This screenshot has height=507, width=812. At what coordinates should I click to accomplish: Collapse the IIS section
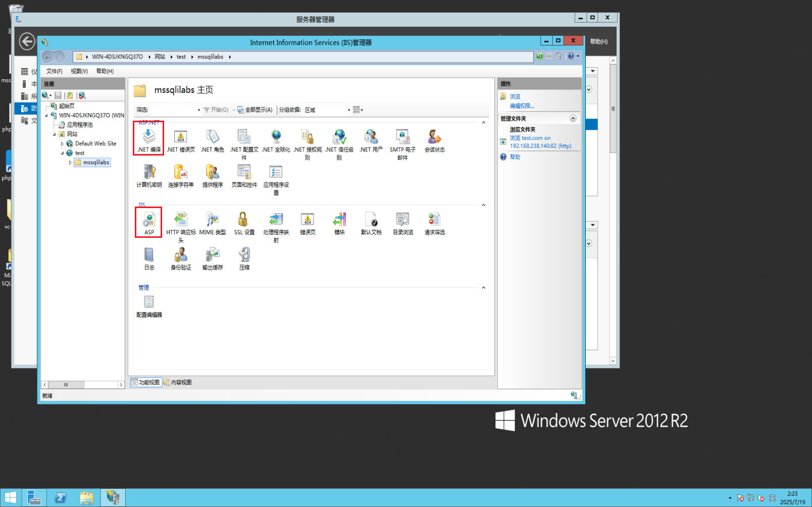point(483,205)
